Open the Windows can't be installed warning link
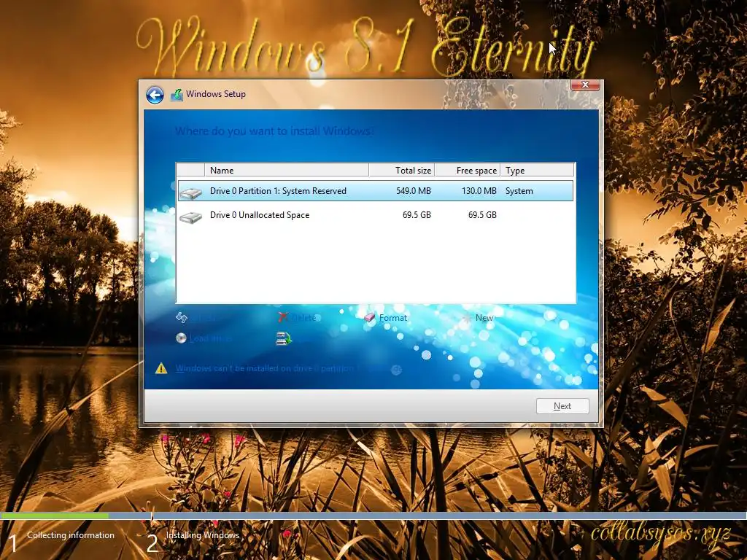This screenshot has height=560, width=747. tap(289, 368)
